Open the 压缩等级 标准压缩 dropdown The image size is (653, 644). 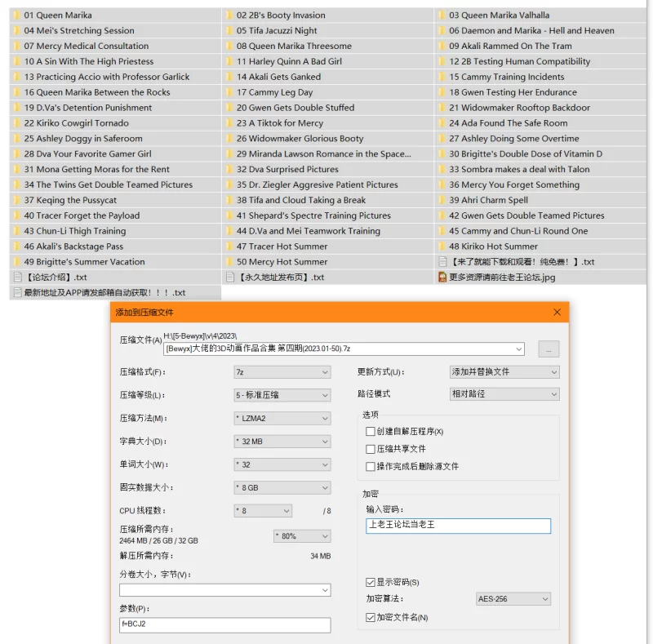pos(282,395)
